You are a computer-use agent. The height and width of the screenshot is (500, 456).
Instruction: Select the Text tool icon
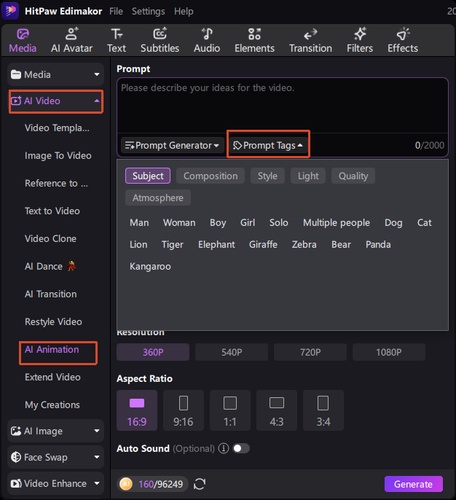[x=116, y=34]
